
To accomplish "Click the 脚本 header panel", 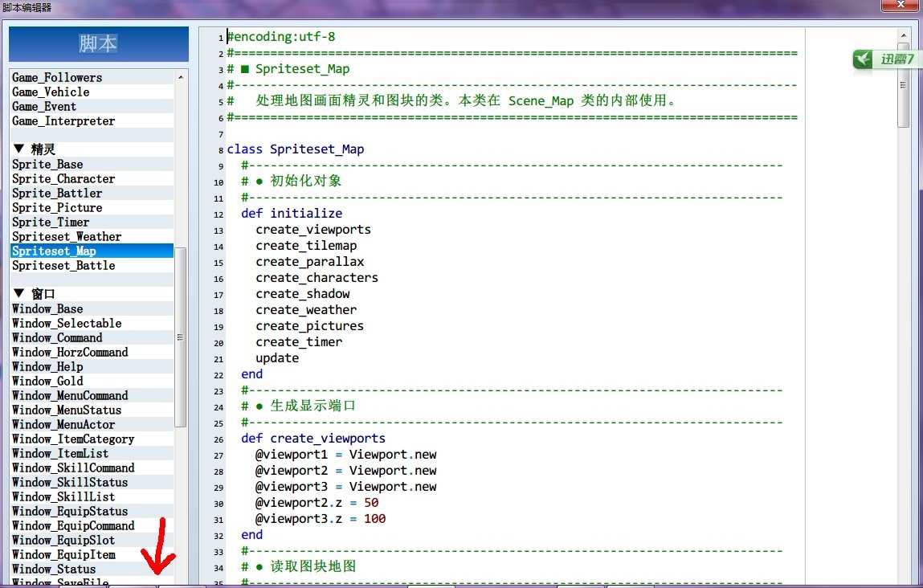I will tap(99, 43).
